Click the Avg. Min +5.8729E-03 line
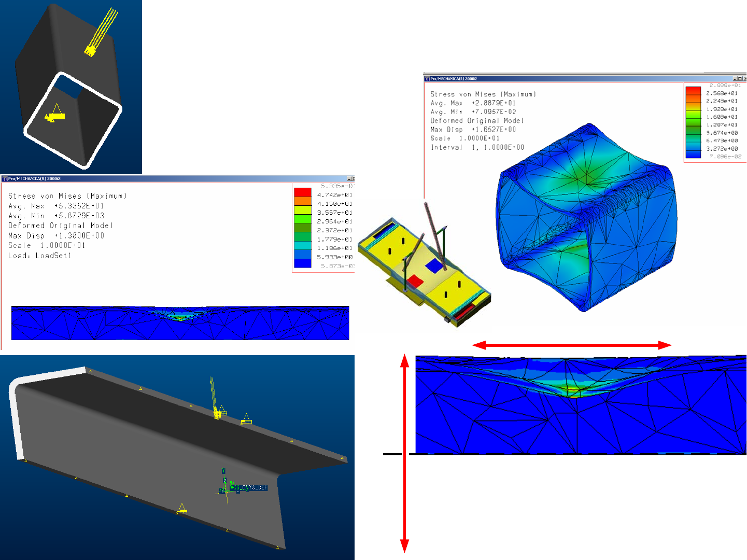Image resolution: width=747 pixels, height=560 pixels. tap(56, 216)
